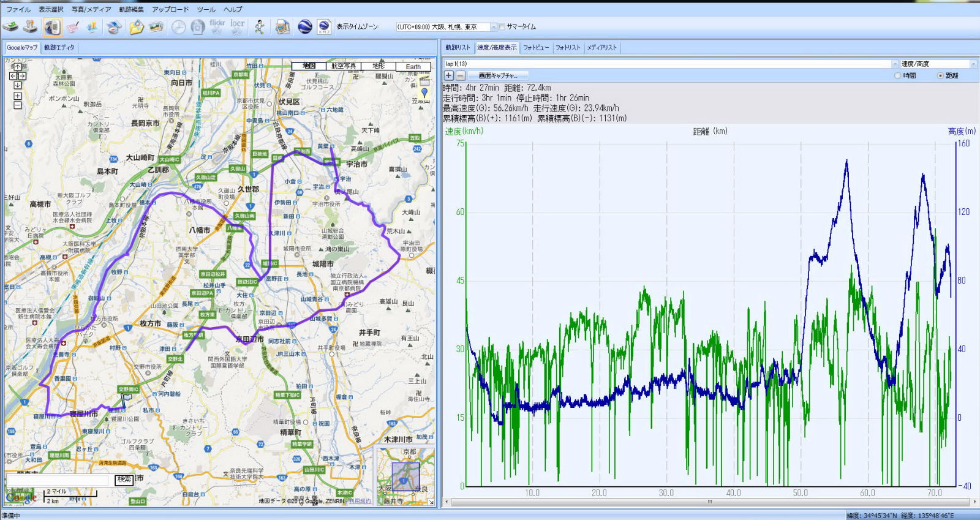980x520 pixels.
Task: Click the graph horizontal scrollbar
Action: point(709,502)
